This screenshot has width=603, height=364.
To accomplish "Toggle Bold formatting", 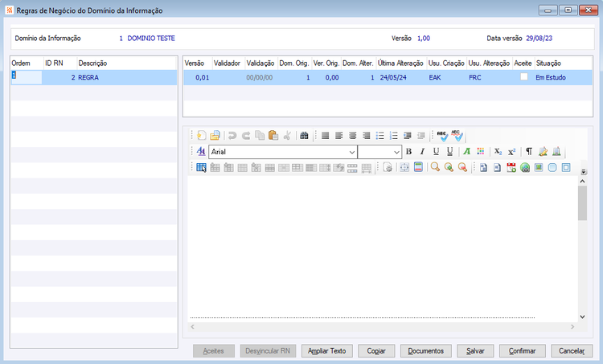I will (408, 151).
